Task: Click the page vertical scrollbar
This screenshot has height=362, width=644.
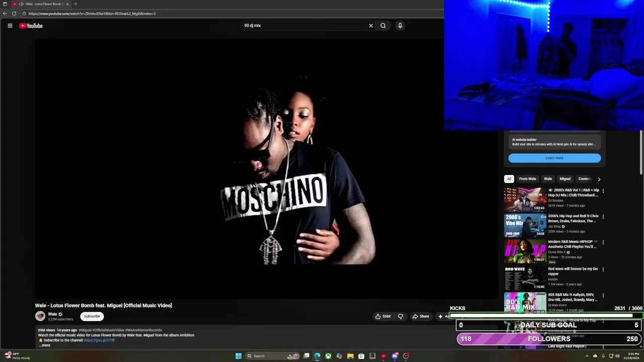Action: 641,152
